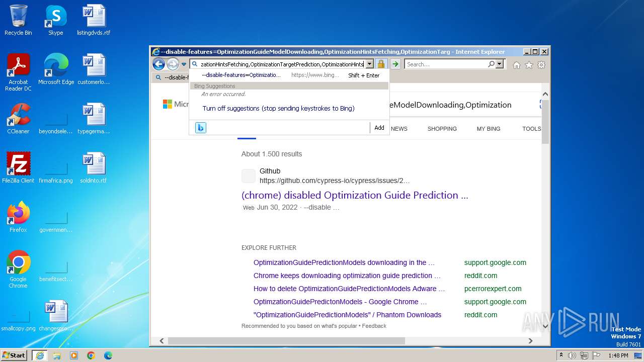This screenshot has width=644, height=362.
Task: Click the Add search provider button
Action: pyautogui.click(x=379, y=128)
